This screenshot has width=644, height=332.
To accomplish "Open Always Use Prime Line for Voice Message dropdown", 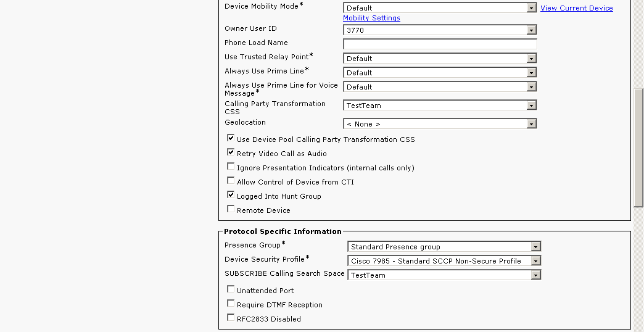I will point(439,87).
